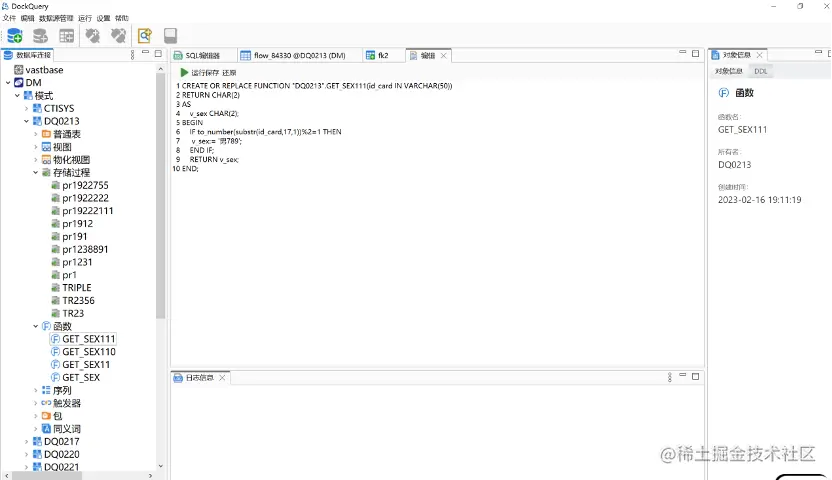Open the 帮助 menu

122,18
